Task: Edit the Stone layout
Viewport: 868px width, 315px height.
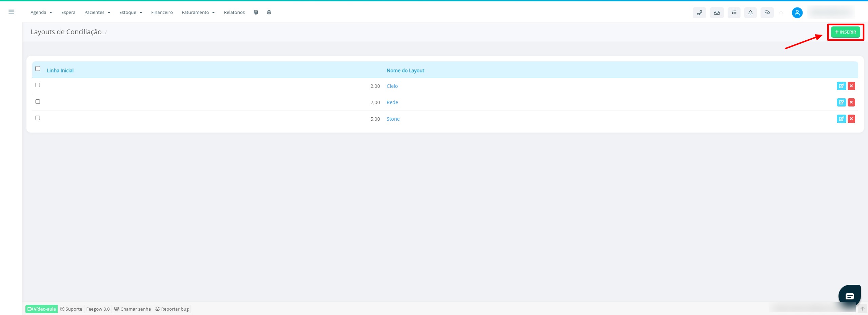Action: [841, 119]
